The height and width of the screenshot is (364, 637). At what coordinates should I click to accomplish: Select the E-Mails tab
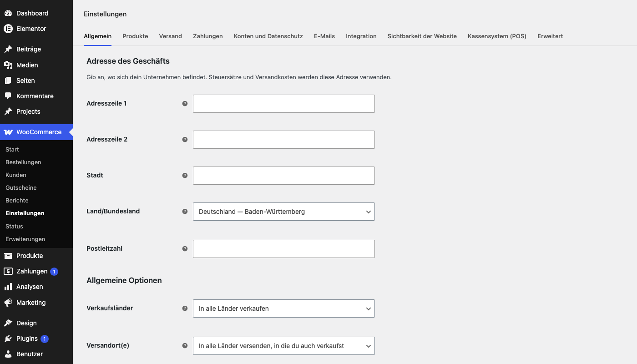tap(324, 36)
